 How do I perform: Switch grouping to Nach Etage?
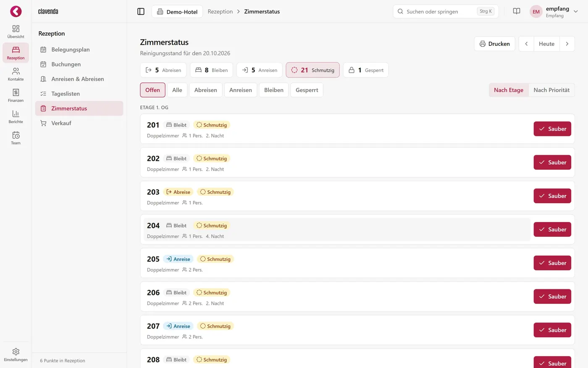[x=509, y=90]
